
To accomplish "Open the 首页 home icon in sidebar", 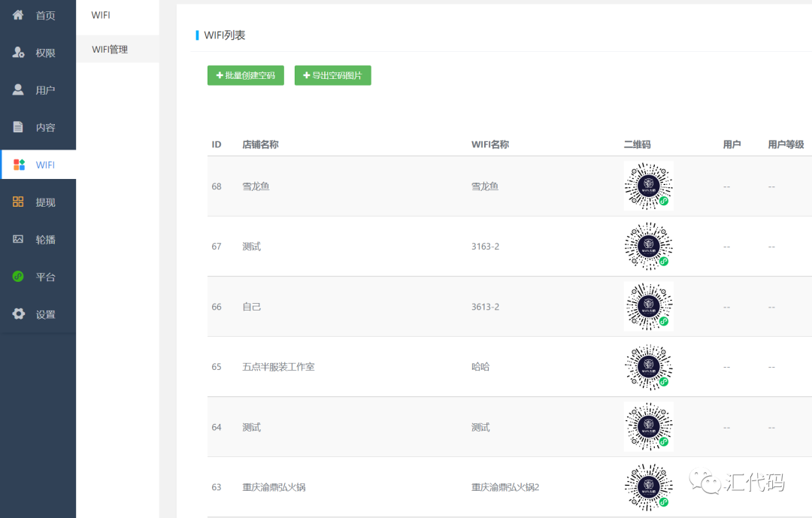I will 17,14.
